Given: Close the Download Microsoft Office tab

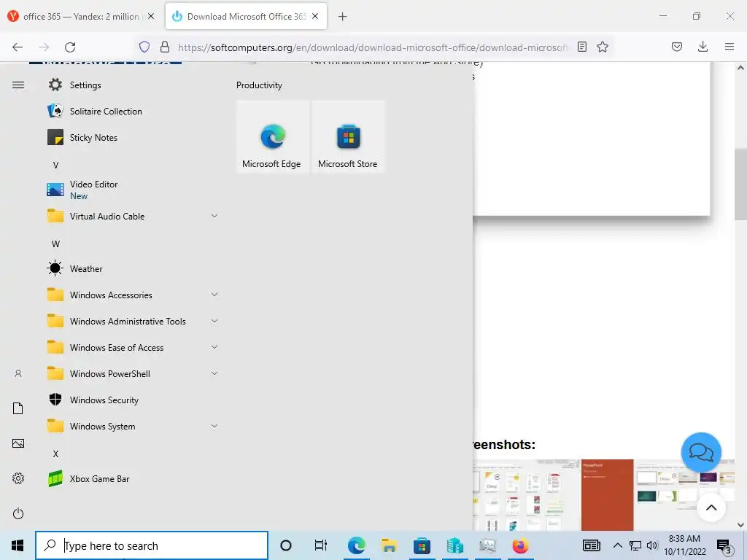Looking at the screenshot, I should (315, 16).
